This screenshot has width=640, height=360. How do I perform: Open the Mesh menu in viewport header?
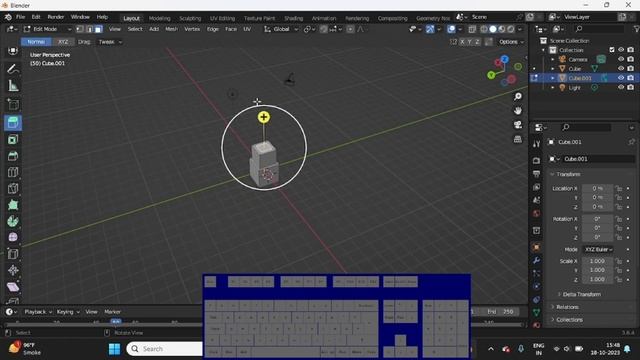tap(171, 29)
